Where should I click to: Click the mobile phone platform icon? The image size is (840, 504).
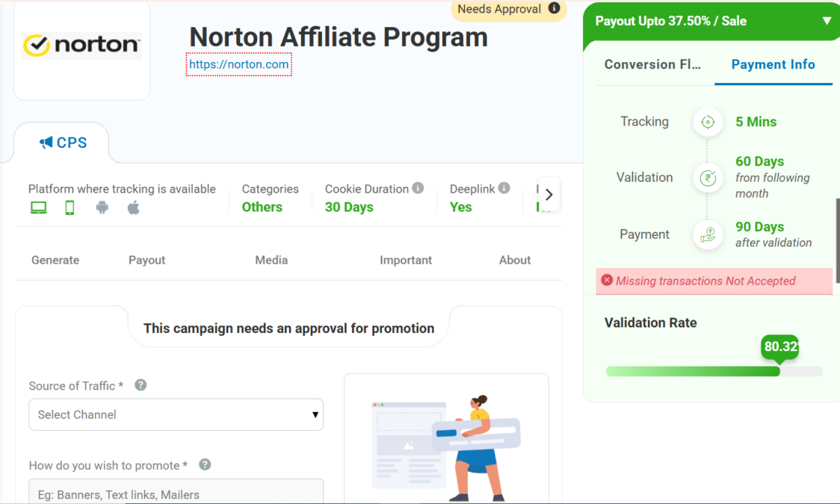[70, 208]
